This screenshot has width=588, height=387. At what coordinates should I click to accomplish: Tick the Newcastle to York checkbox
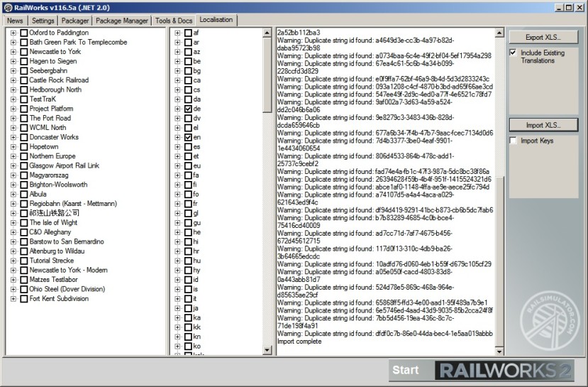(x=24, y=52)
